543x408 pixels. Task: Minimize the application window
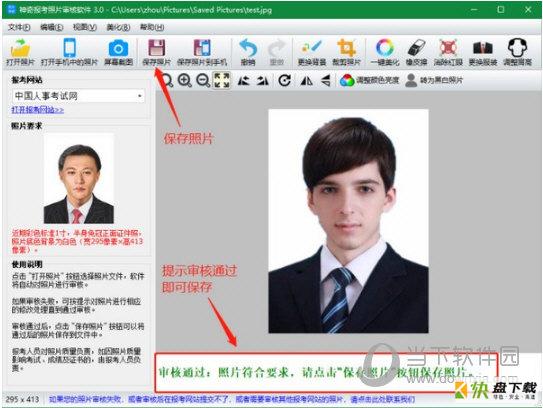coord(474,10)
